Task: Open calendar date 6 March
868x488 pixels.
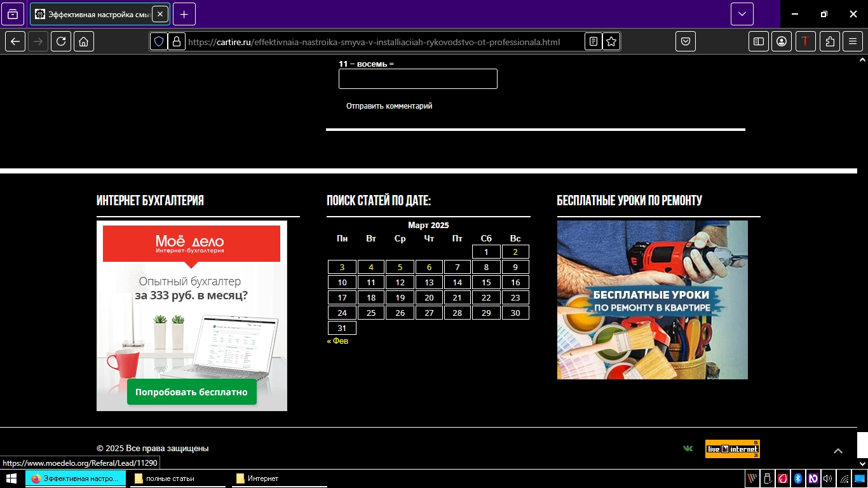Action: point(429,267)
